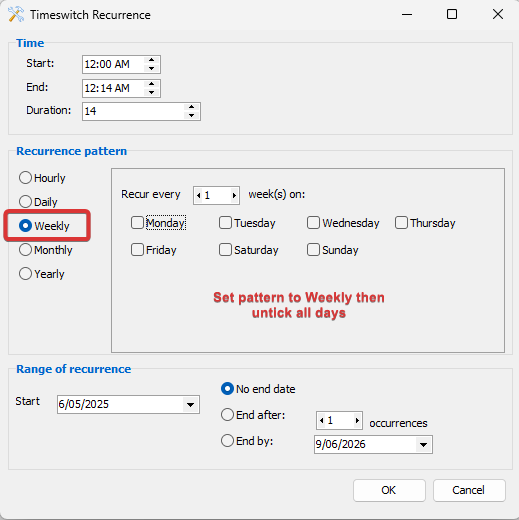Viewport: 519px width, 520px height.
Task: Choose the Hourly recurrence option
Action: click(25, 178)
